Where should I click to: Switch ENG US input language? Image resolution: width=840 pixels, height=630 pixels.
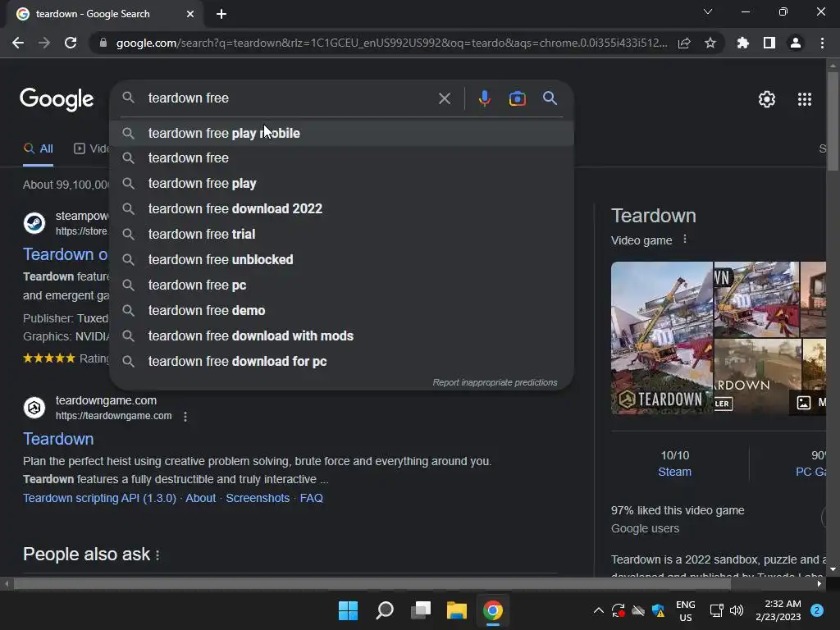[685, 610]
